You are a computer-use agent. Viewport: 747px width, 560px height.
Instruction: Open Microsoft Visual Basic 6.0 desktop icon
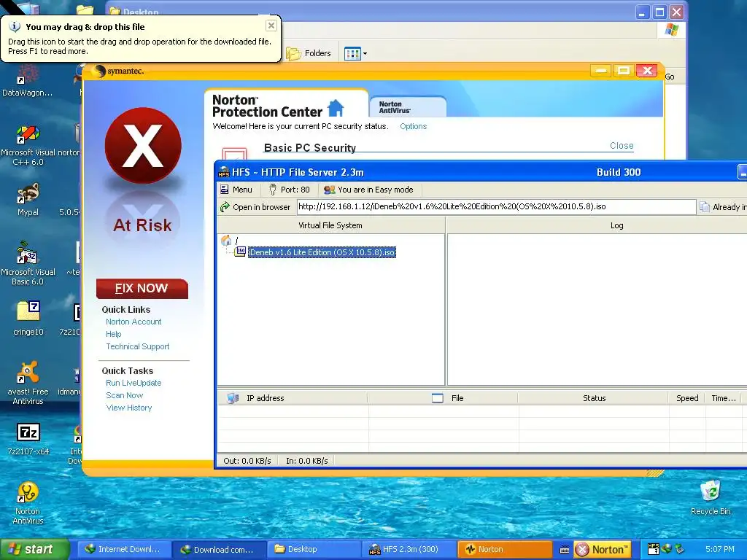pos(28,264)
